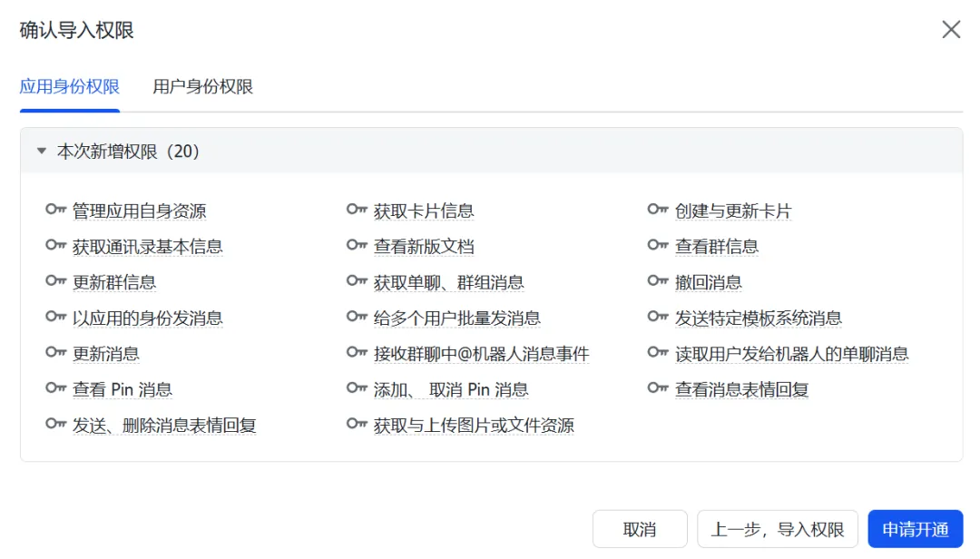Click key icon beside 创建与更新卡片

pyautogui.click(x=658, y=210)
